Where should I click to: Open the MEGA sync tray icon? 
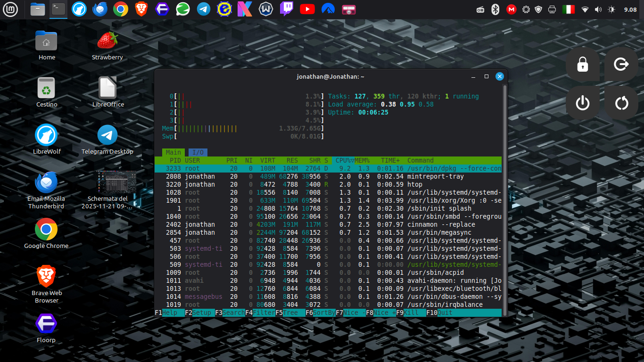511,9
